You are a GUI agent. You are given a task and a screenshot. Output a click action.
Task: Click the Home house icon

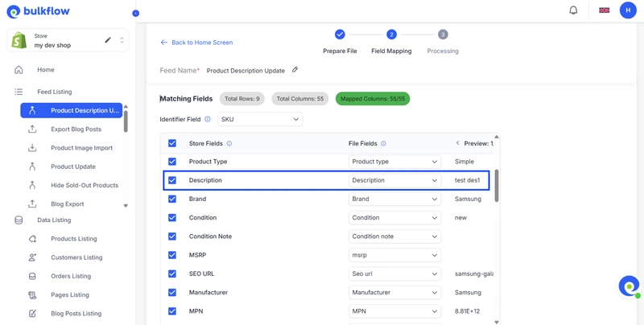coord(19,70)
